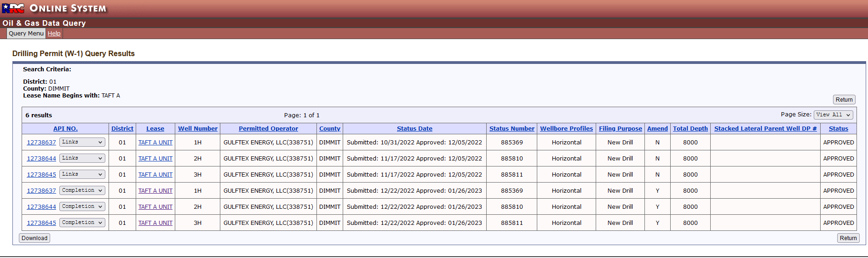Open TAFT A UNIT lease in fourth row
Screen dimensions: 868x258
155,191
